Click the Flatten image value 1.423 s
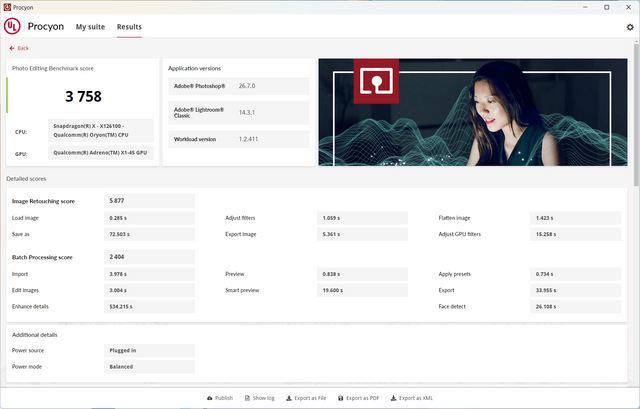Image resolution: width=640 pixels, height=409 pixels. (x=576, y=218)
